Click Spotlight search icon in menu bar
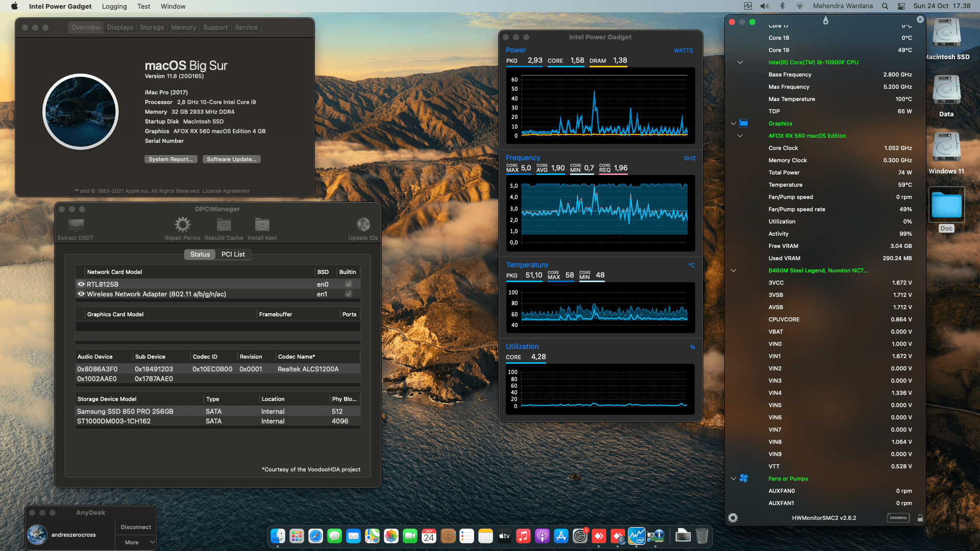The height and width of the screenshot is (551, 980). coord(885,6)
